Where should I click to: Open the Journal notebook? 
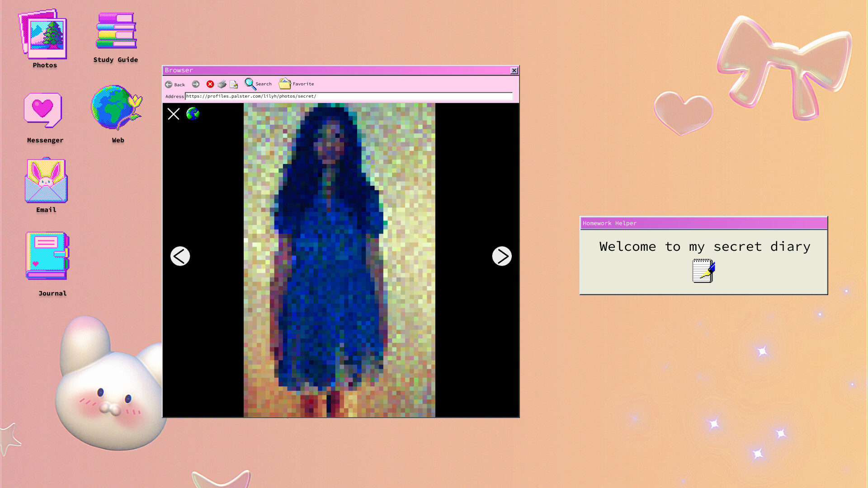point(47,256)
